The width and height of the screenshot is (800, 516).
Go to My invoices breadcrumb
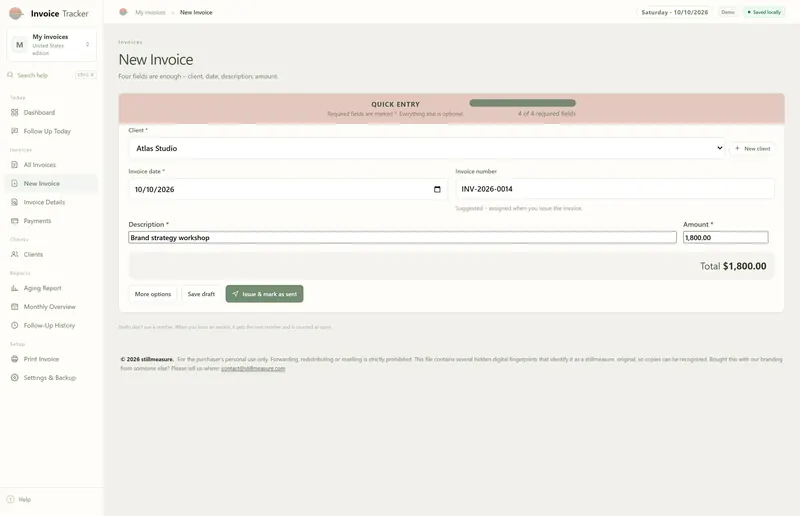[150, 12]
